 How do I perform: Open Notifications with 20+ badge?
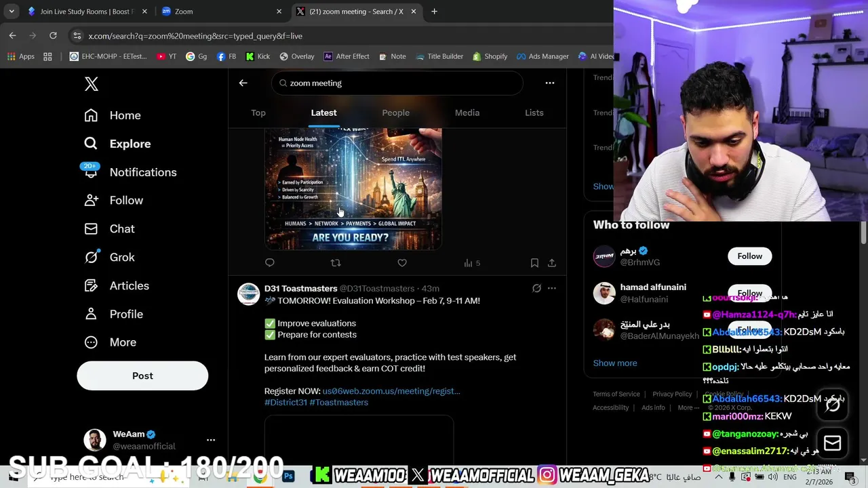[x=130, y=172]
